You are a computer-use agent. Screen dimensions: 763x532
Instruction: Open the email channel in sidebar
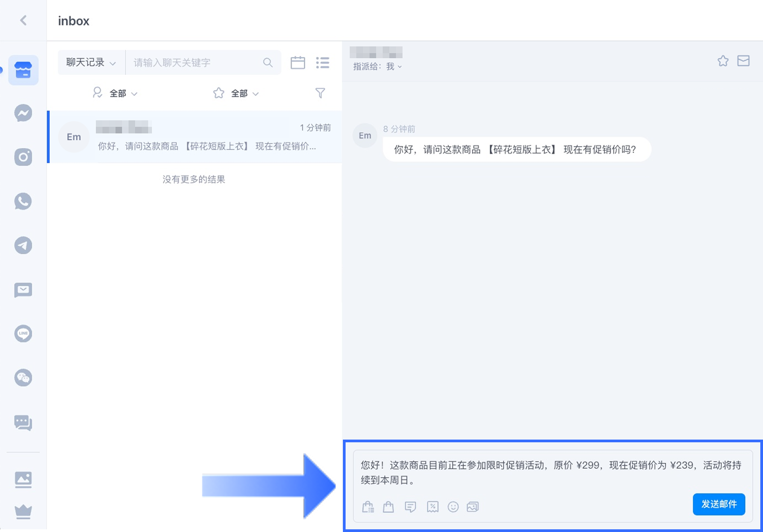click(23, 290)
